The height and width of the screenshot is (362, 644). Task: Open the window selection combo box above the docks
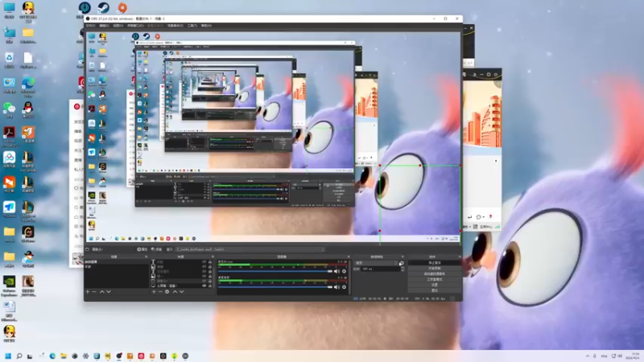tap(250, 249)
